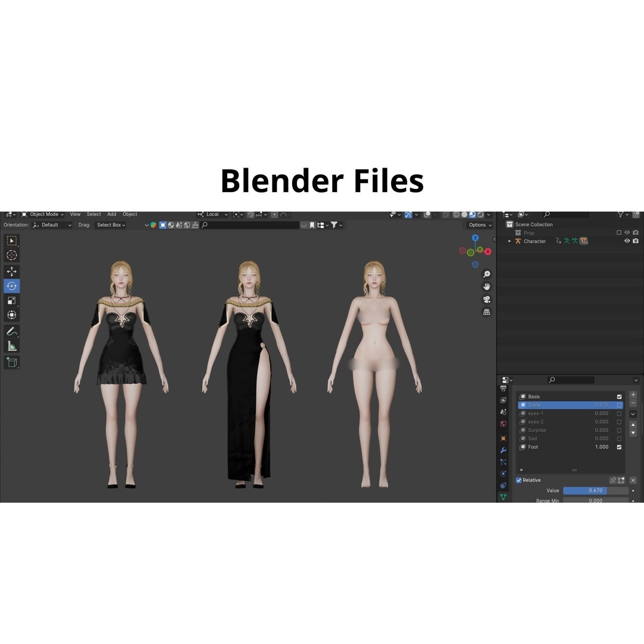The image size is (644, 644).
Task: Select the Rotate tool
Action: click(11, 286)
